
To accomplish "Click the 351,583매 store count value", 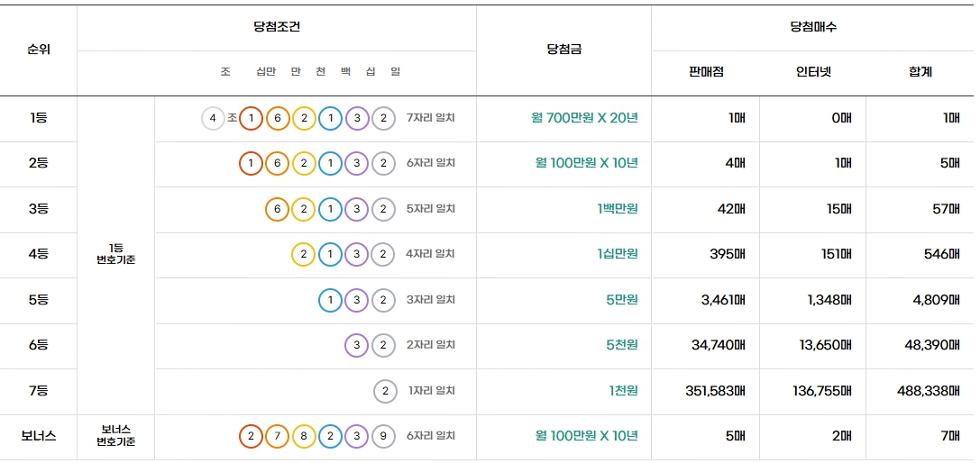I will 716,391.
